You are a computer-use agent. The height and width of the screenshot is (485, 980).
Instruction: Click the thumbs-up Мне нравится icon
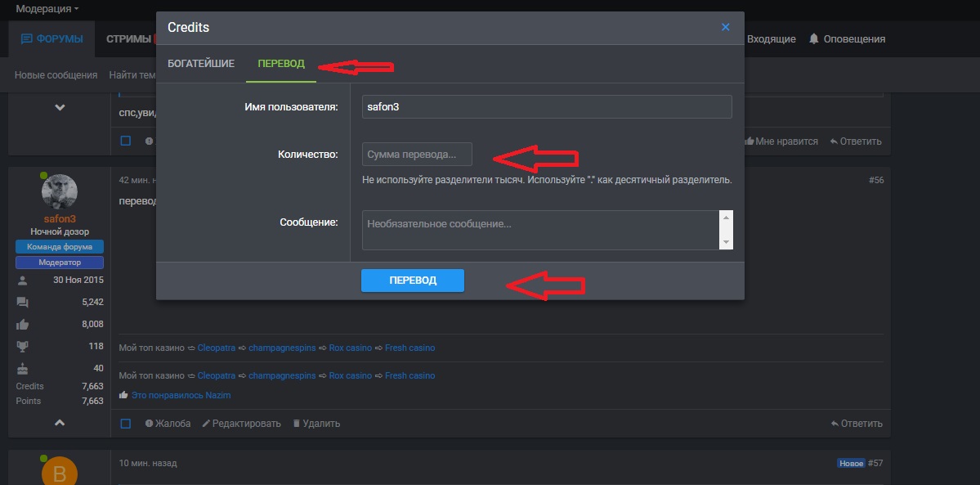pyautogui.click(x=749, y=141)
